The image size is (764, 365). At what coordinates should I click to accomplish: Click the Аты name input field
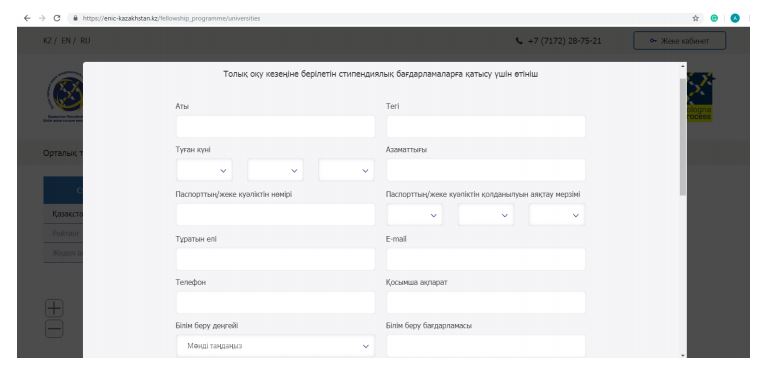click(x=275, y=127)
